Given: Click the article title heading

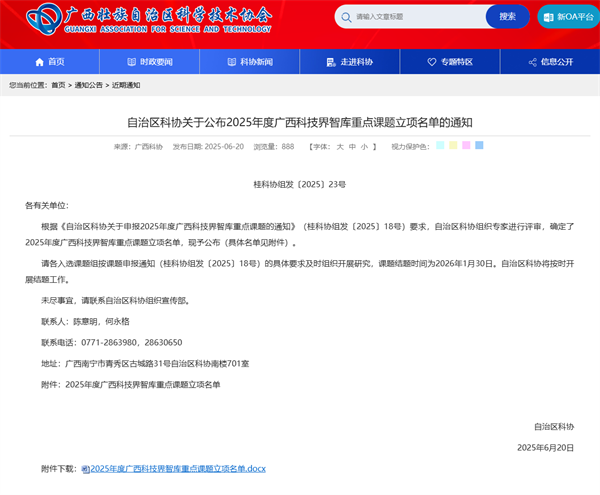Looking at the screenshot, I should tap(300, 122).
